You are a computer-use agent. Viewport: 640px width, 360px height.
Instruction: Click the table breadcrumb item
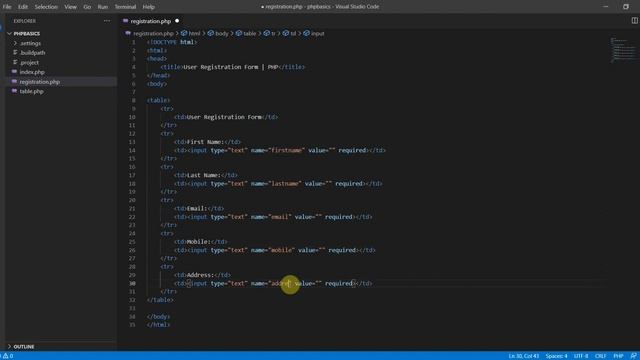249,33
